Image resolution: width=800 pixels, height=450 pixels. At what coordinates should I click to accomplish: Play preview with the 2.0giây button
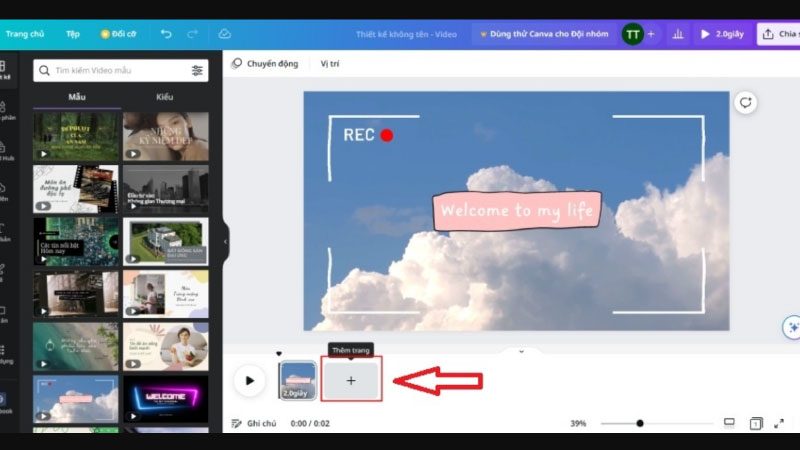(x=722, y=34)
